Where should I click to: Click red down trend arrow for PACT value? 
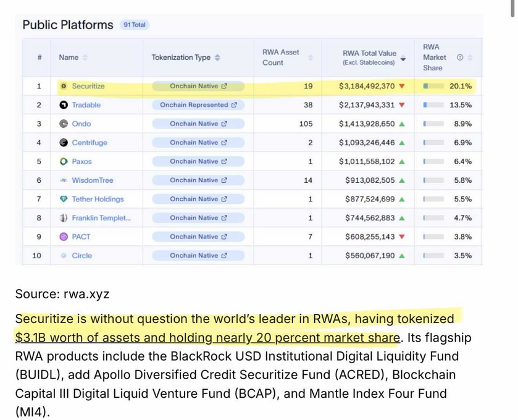402,237
